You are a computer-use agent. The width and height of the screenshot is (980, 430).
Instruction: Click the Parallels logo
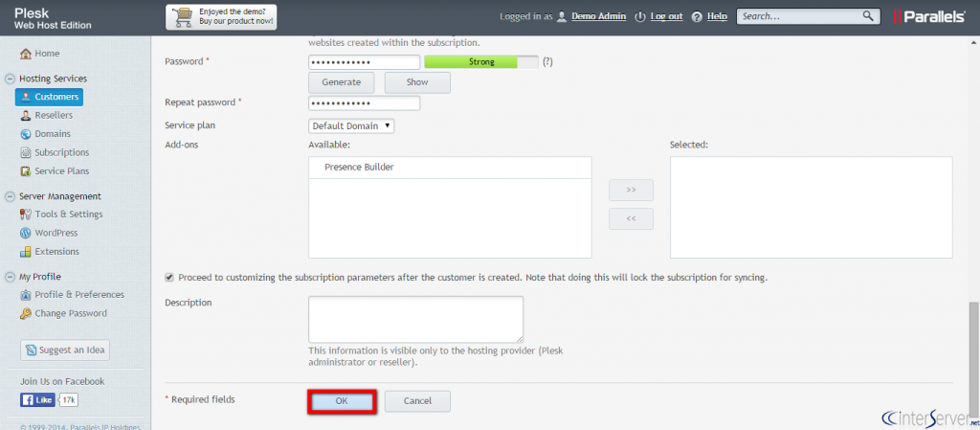pyautogui.click(x=929, y=17)
